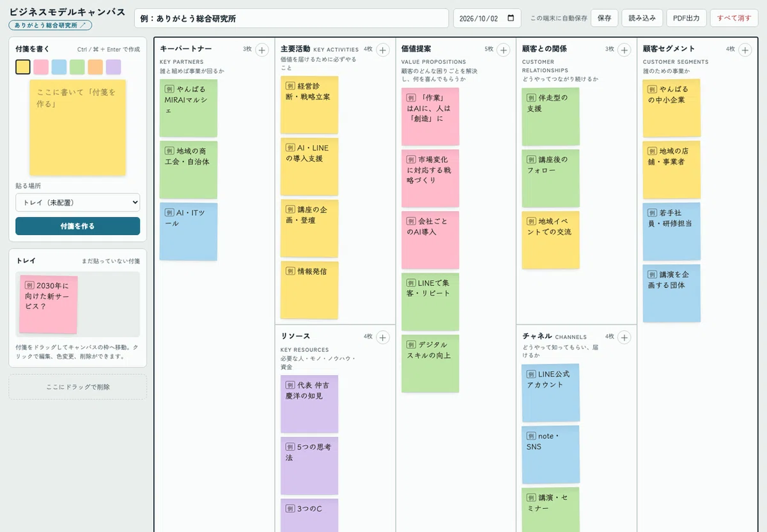767x532 pixels.
Task: Choose the blue sticky note color
Action: point(59,66)
